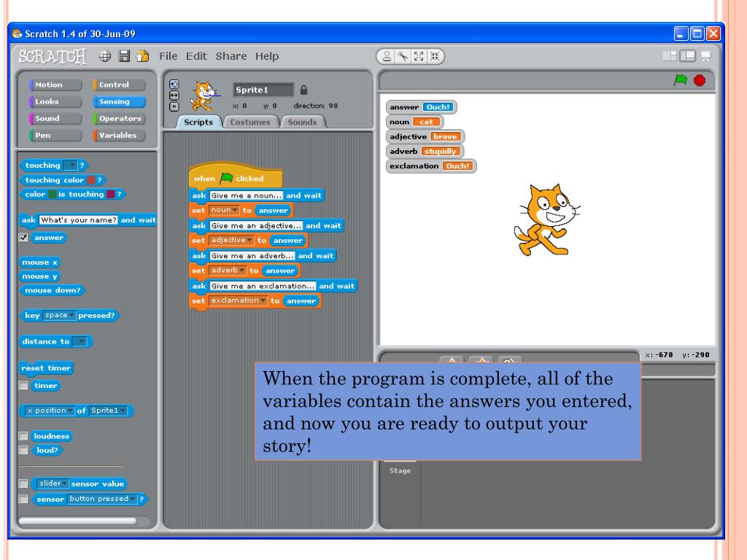Select the delete scissors tool
The image size is (747, 560).
click(403, 57)
